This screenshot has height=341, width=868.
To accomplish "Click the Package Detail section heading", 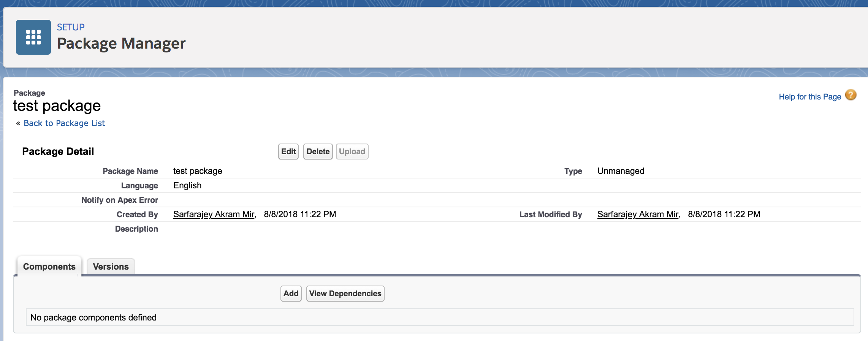I will pyautogui.click(x=58, y=152).
